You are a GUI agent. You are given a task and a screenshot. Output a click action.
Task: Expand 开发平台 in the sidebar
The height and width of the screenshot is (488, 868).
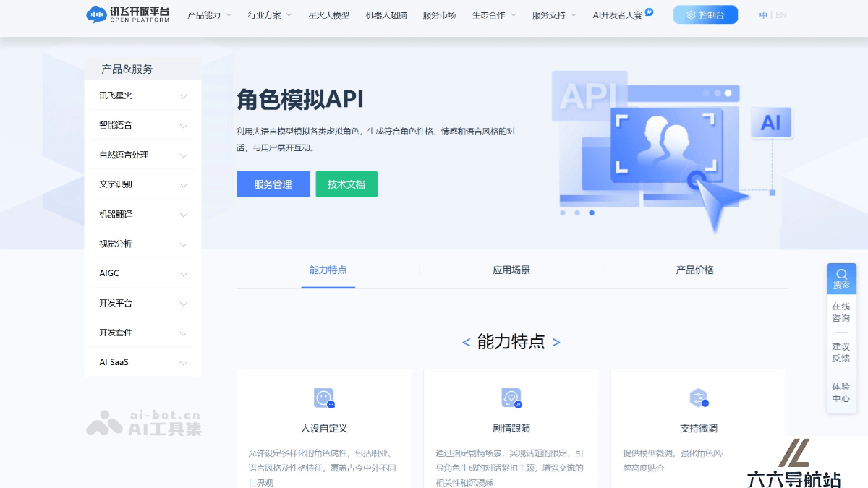(142, 303)
